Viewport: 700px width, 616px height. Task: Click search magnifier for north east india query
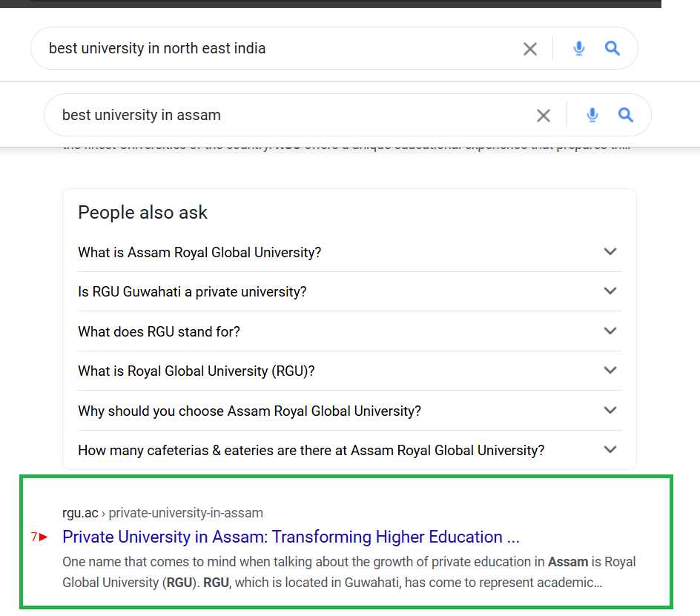(612, 49)
